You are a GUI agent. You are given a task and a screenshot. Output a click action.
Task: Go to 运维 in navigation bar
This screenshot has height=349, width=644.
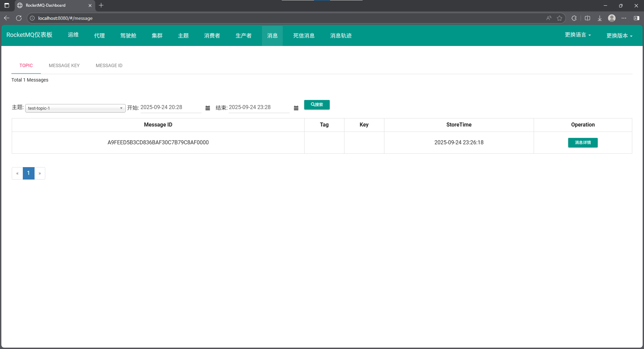click(73, 35)
